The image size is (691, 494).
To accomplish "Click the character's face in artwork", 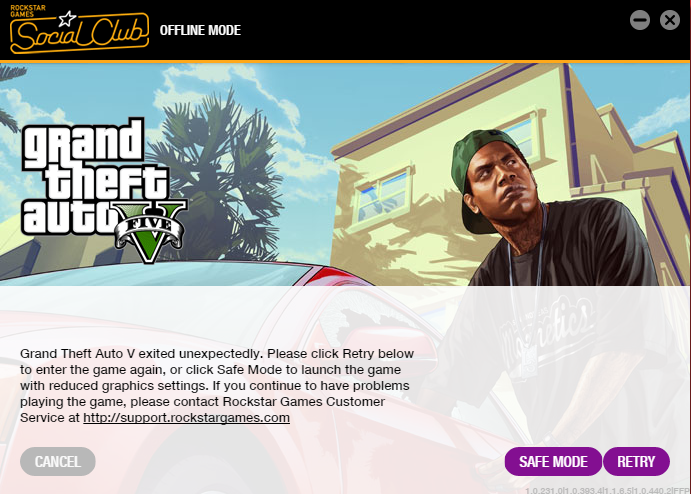I will coord(505,185).
